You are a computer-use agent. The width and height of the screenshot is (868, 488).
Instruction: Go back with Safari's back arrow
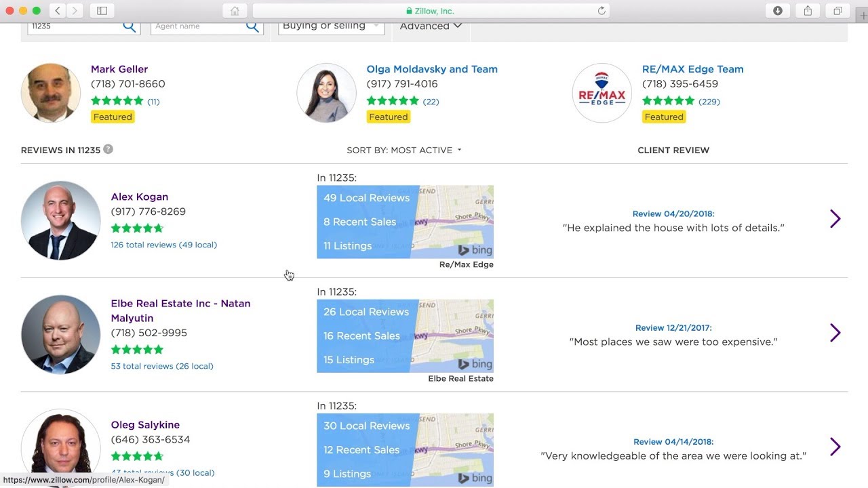pos(58,11)
